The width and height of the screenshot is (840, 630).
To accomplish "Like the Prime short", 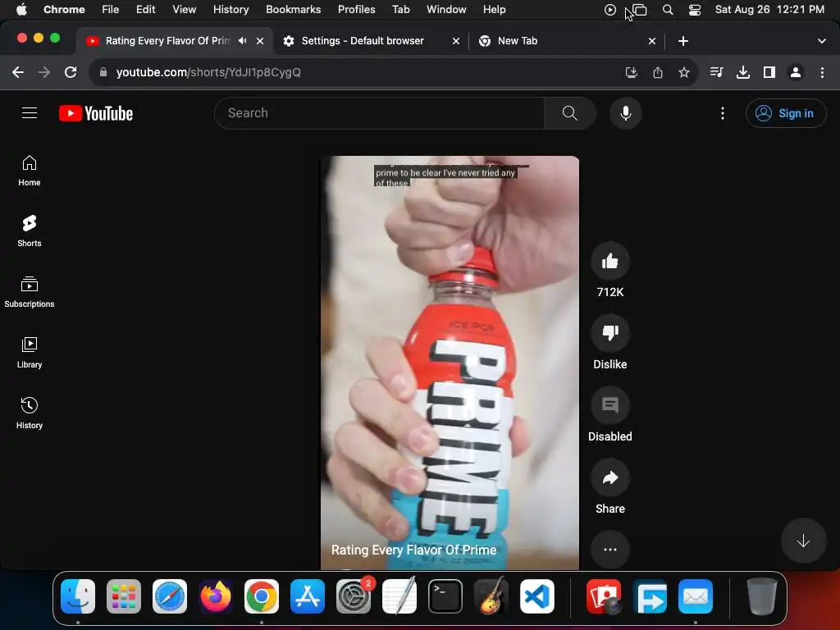I will [x=610, y=262].
